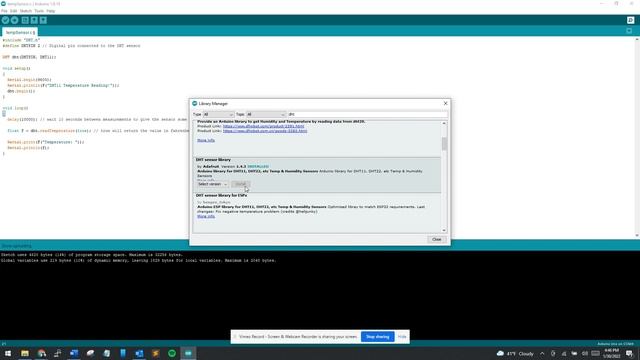
Task: Click the Close button in Library Manager
Action: pyautogui.click(x=436, y=240)
